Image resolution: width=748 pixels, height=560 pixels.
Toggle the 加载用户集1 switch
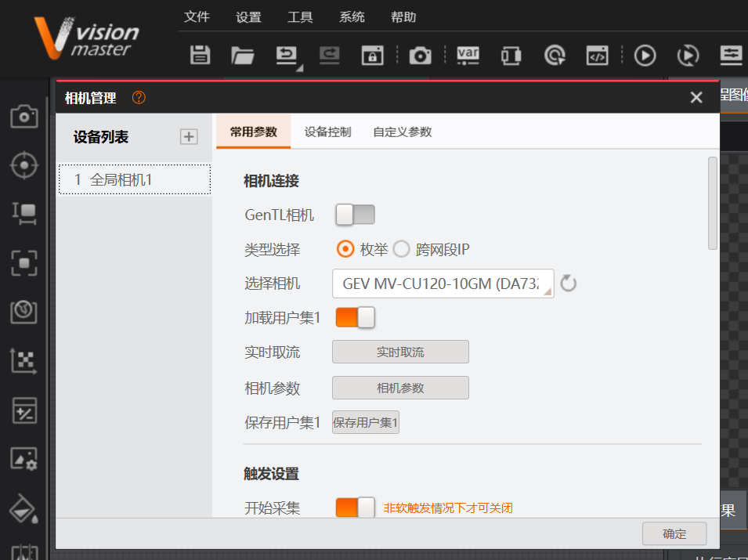[355, 318]
